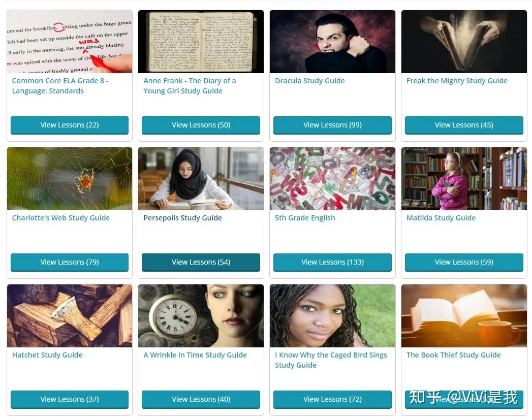Click View Lessons (37) for Hatchet
Image resolution: width=532 pixels, height=420 pixels.
click(70, 399)
